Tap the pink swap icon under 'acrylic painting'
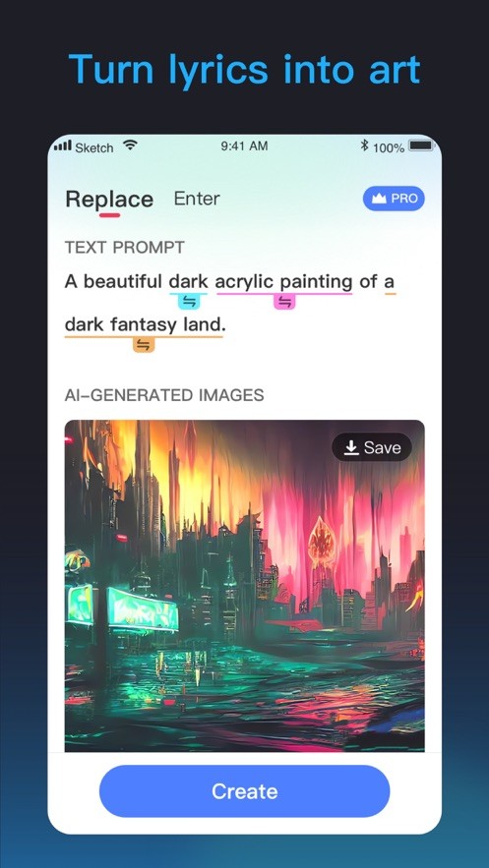 [x=284, y=302]
